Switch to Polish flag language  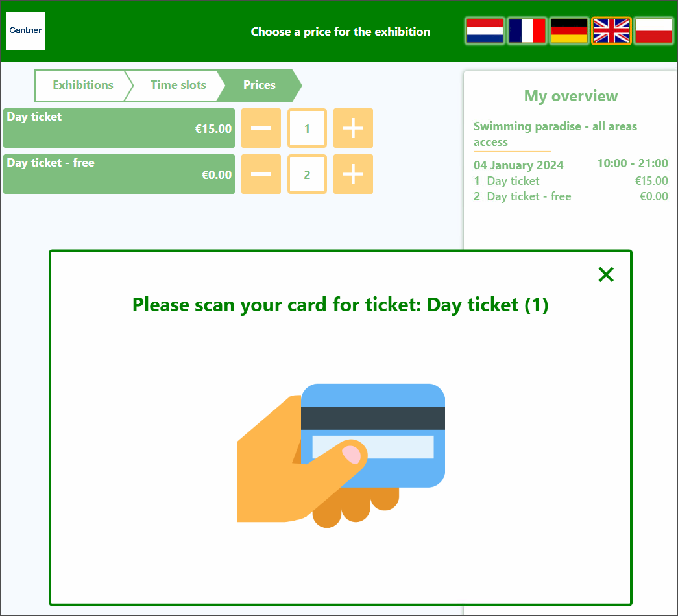(654, 31)
